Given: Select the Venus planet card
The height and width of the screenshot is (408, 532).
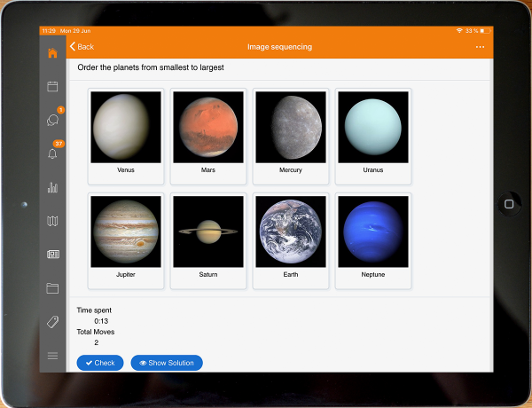Looking at the screenshot, I should (126, 136).
